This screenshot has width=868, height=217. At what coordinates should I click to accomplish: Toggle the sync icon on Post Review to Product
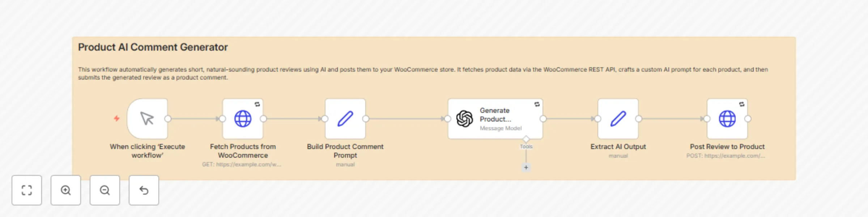(x=742, y=104)
